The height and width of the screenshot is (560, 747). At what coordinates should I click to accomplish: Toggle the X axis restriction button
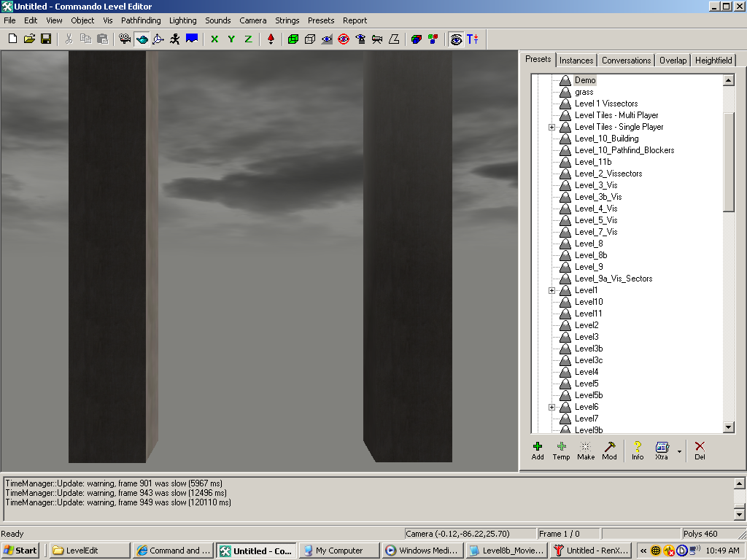214,39
